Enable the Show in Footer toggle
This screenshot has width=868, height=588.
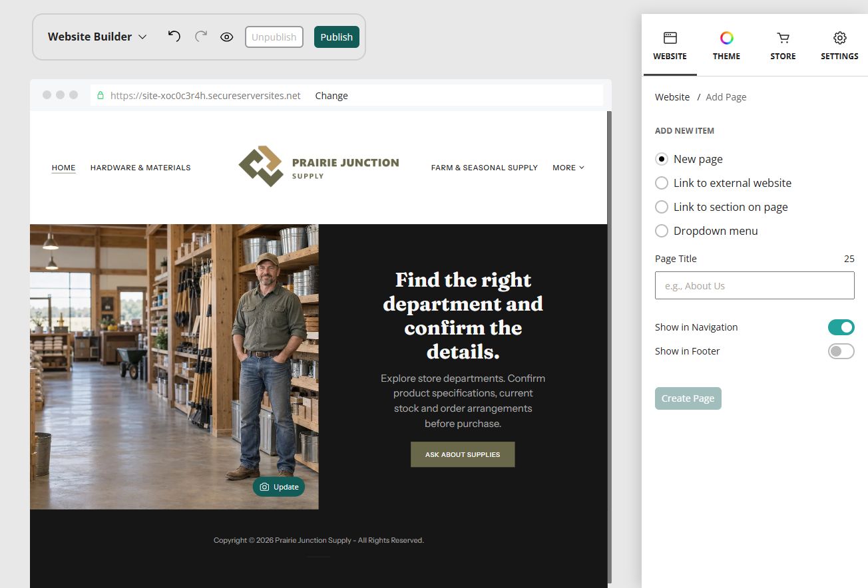[x=841, y=351]
